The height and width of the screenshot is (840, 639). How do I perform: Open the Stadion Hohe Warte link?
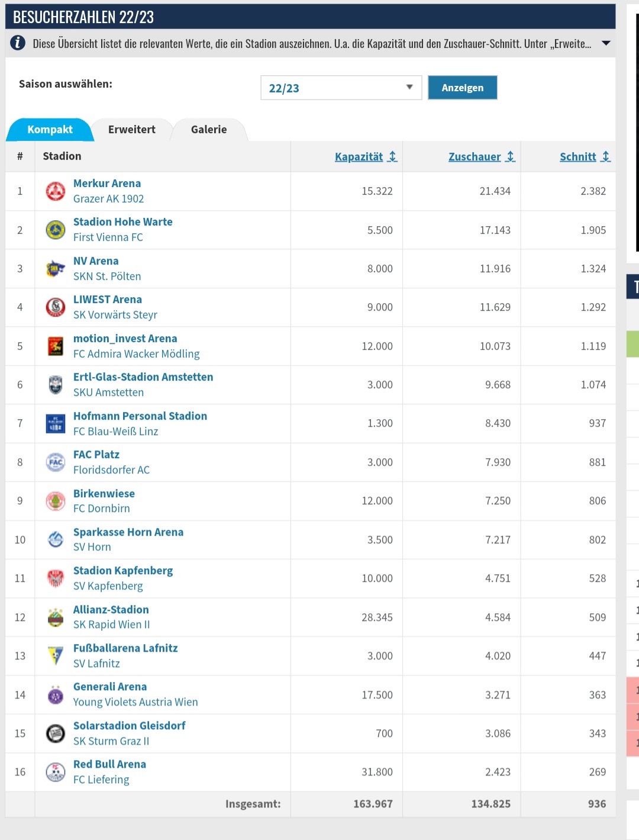point(123,222)
